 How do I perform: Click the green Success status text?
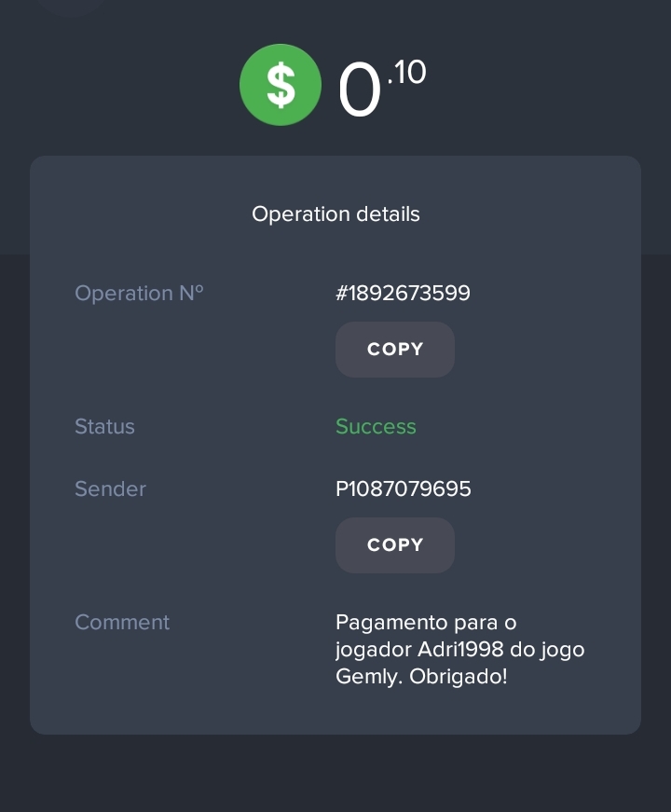point(376,427)
